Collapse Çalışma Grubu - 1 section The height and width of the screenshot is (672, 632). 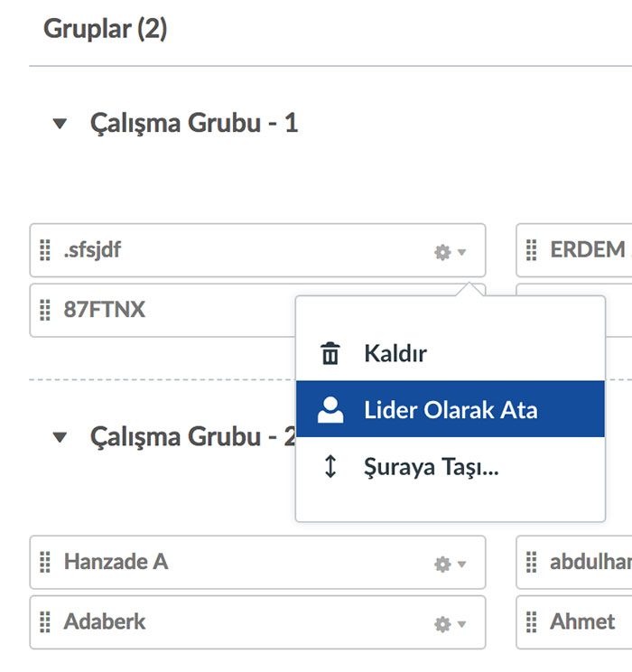(x=60, y=124)
